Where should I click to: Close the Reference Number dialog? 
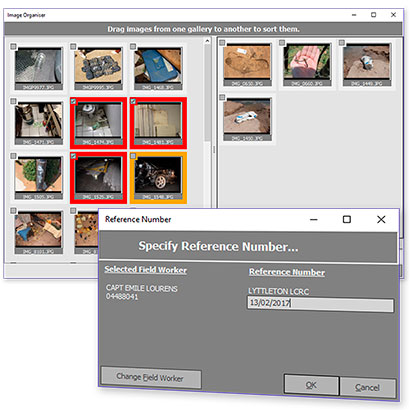pos(381,219)
